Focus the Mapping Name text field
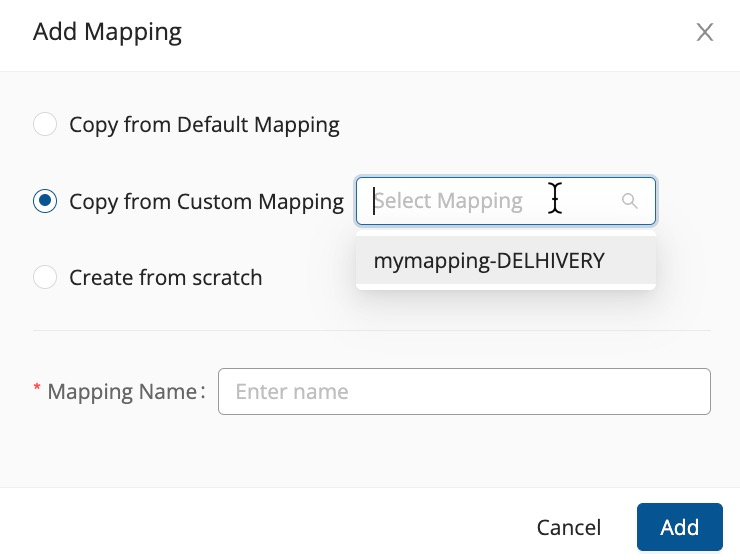 tap(464, 391)
